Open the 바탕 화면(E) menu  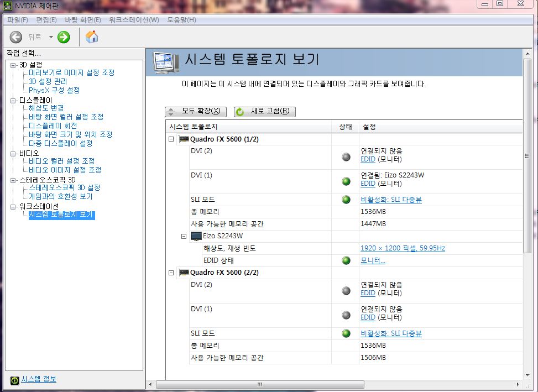(x=83, y=20)
